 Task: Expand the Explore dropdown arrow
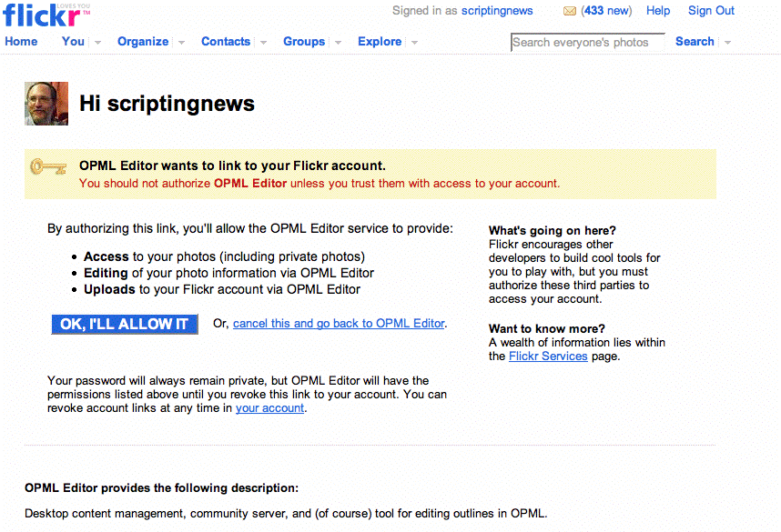click(x=414, y=43)
